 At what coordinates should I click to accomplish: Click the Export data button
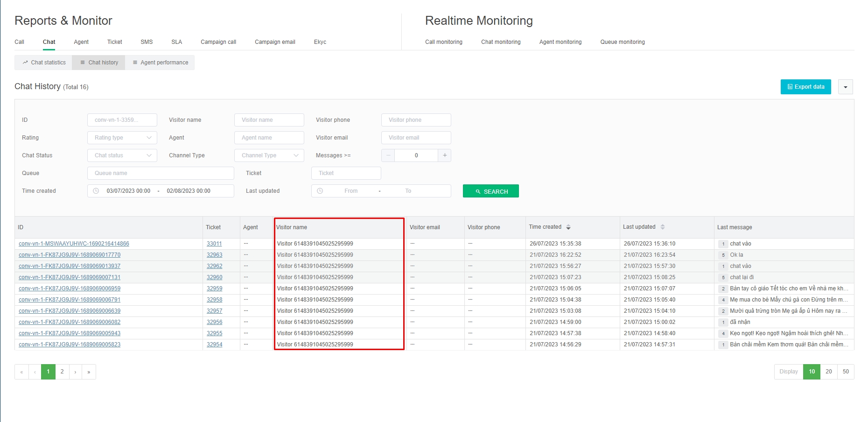coord(805,87)
